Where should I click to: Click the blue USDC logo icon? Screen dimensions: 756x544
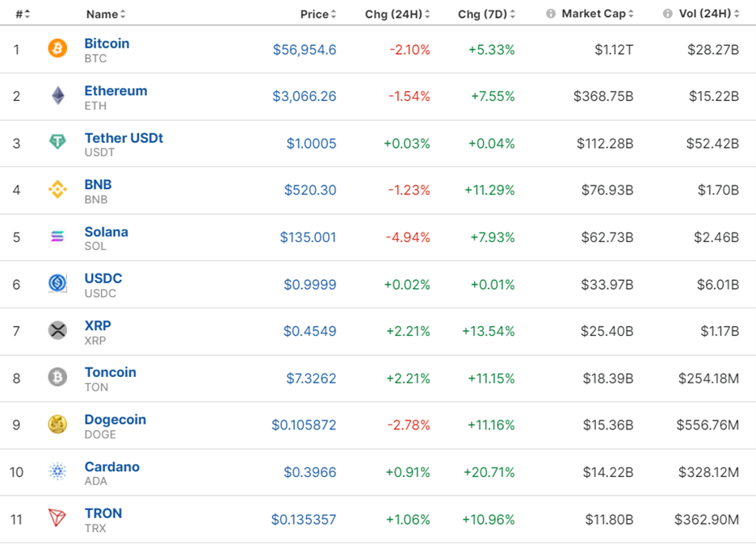pos(57,282)
